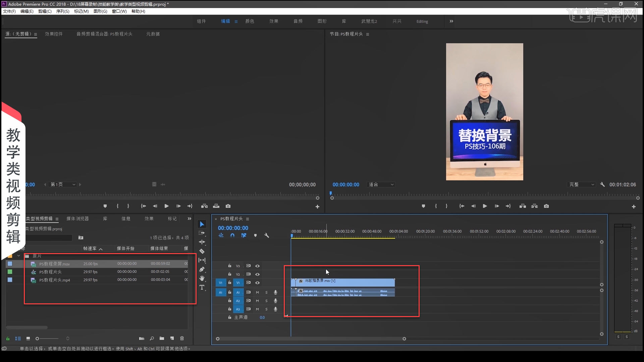Click the automate to sequence icon
Image resolution: width=644 pixels, height=362 pixels.
click(x=142, y=339)
